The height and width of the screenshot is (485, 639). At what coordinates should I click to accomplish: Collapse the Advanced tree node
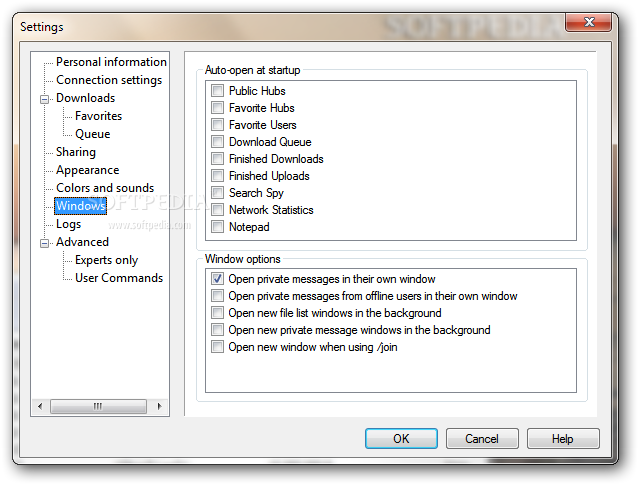click(44, 243)
